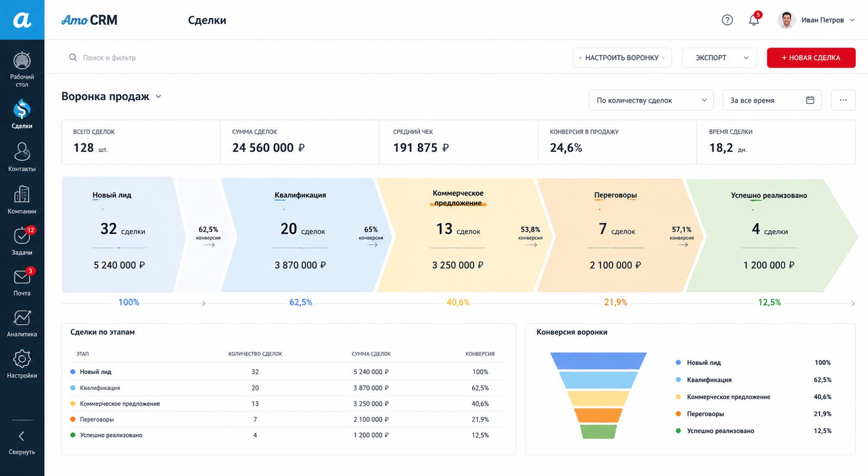Click the Поиск и фильтр search field
The image size is (868, 476).
click(308, 57)
